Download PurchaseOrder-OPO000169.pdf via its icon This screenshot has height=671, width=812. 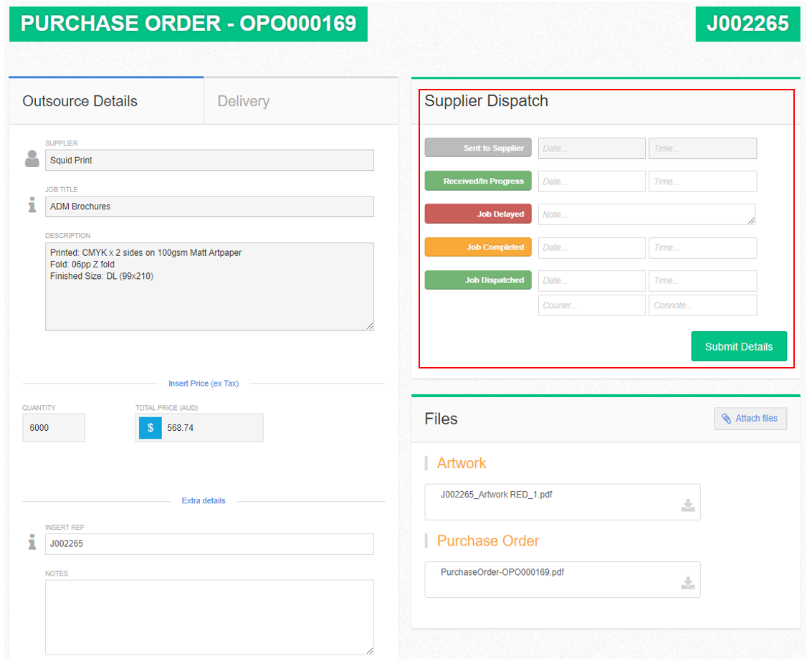pos(688,583)
